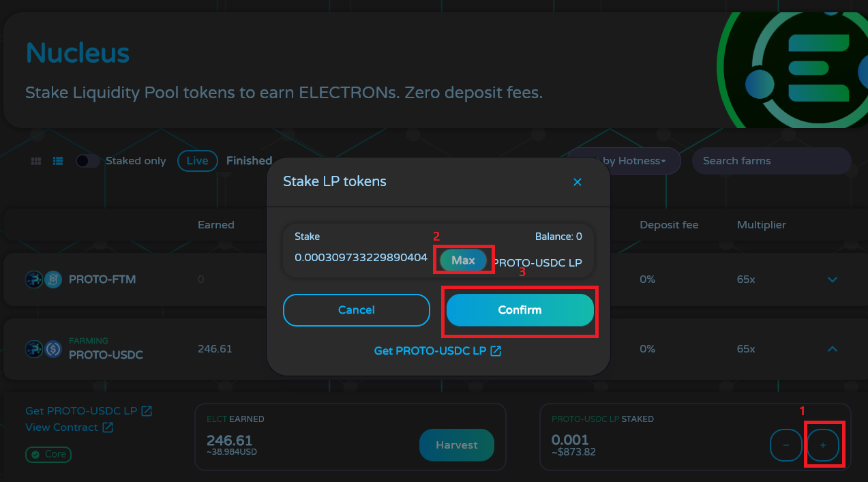868x482 pixels.
Task: Open the View Contract link
Action: click(69, 427)
